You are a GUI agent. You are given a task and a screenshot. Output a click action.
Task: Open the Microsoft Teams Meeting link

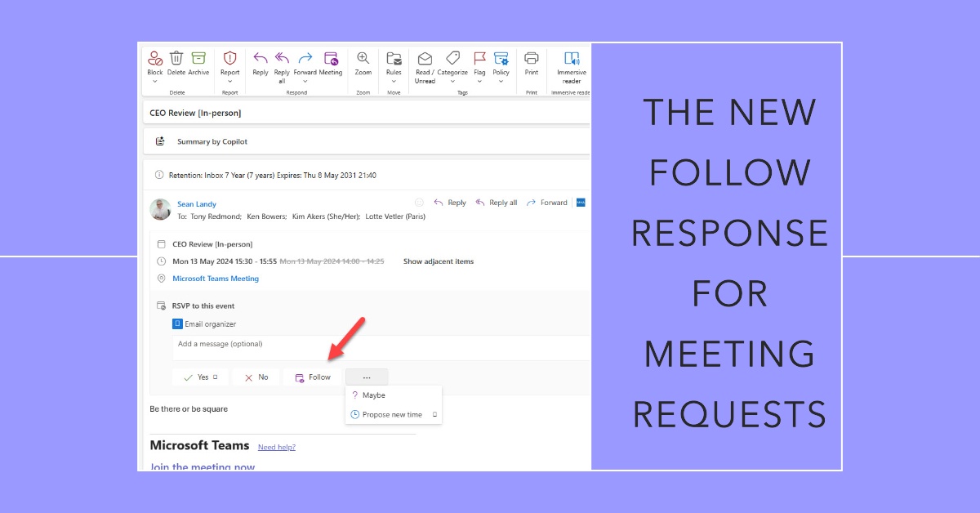tap(216, 279)
